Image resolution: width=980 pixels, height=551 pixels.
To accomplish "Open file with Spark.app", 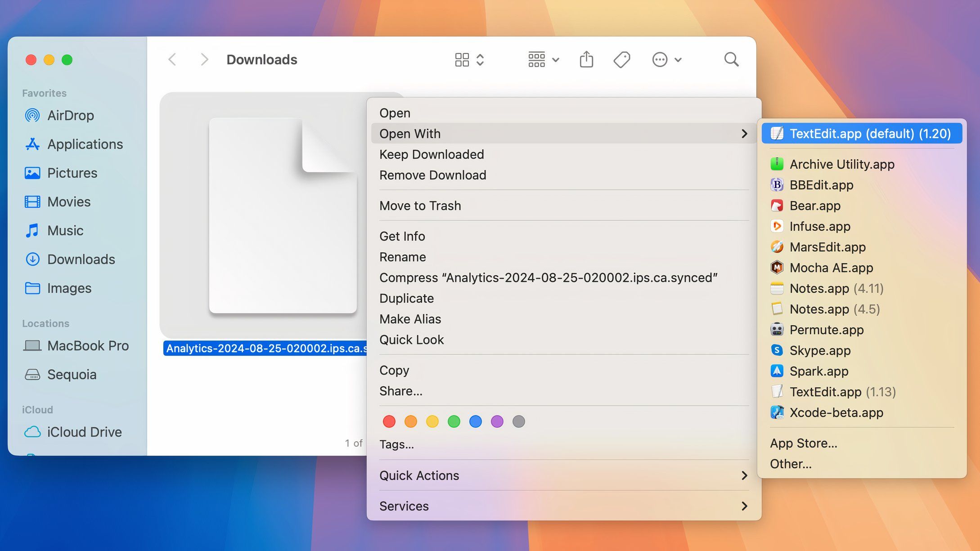I will tap(819, 371).
